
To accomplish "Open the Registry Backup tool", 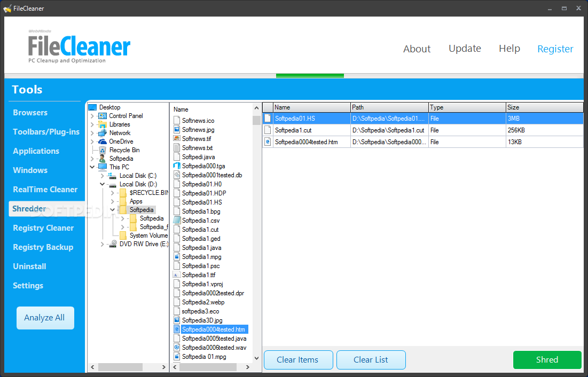I will (43, 247).
